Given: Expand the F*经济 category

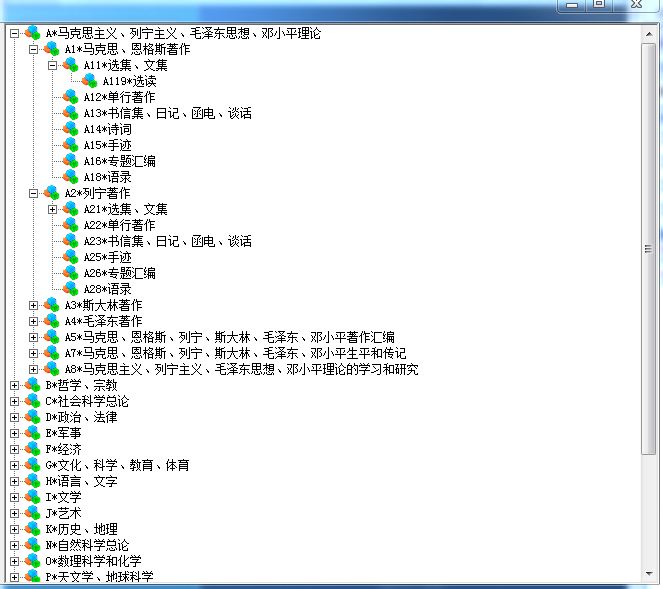Looking at the screenshot, I should point(14,449).
